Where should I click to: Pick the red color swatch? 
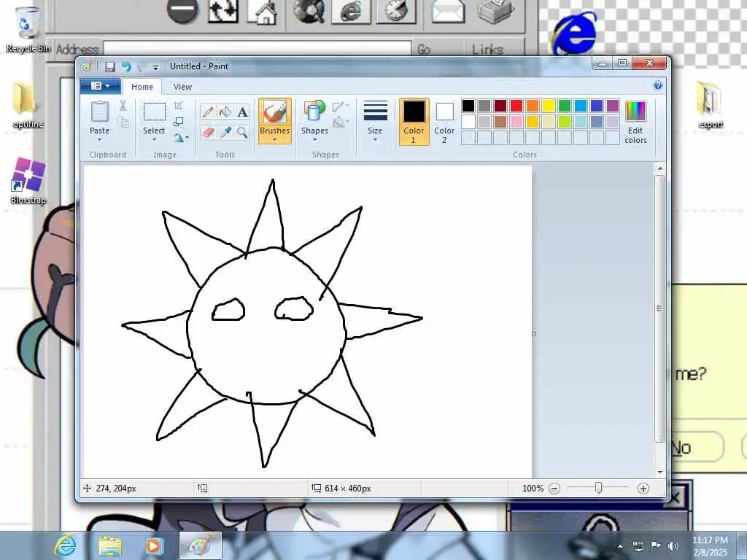coord(516,105)
